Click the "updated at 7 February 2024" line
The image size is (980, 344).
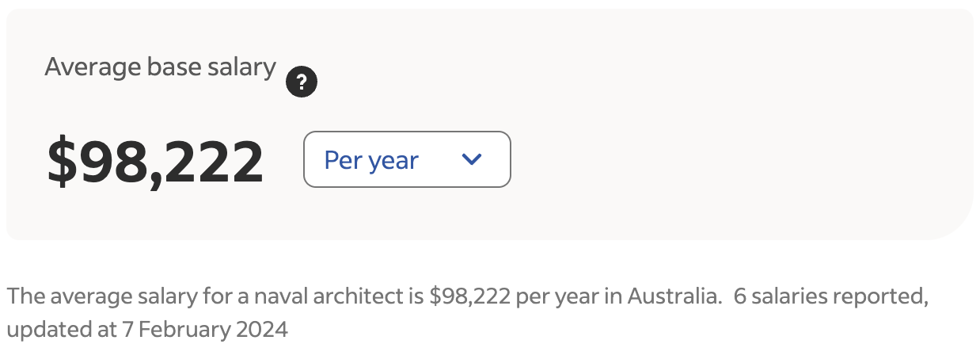146,328
